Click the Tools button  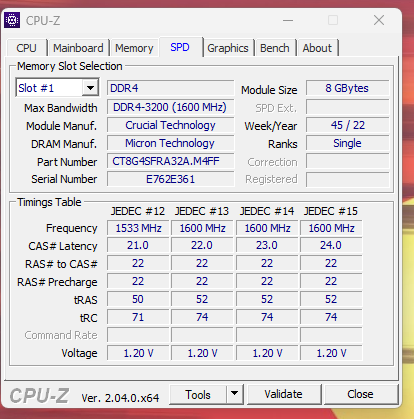point(198,394)
